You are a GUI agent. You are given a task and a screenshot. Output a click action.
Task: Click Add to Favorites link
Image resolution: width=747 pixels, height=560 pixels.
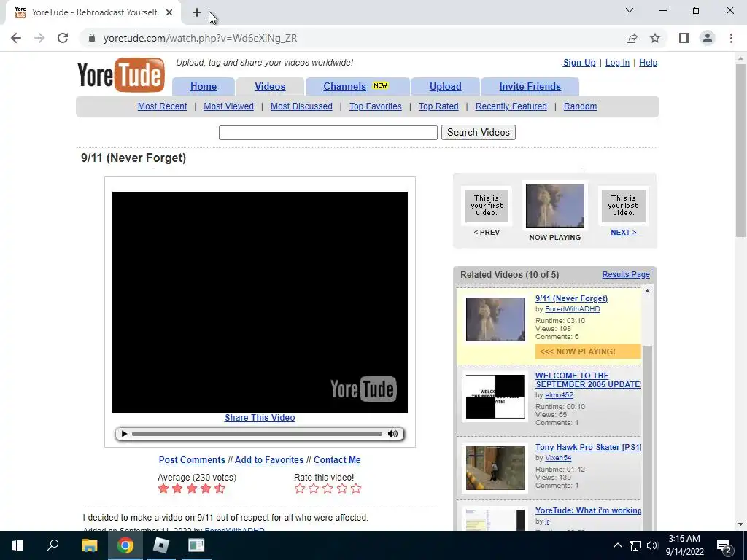(x=269, y=460)
